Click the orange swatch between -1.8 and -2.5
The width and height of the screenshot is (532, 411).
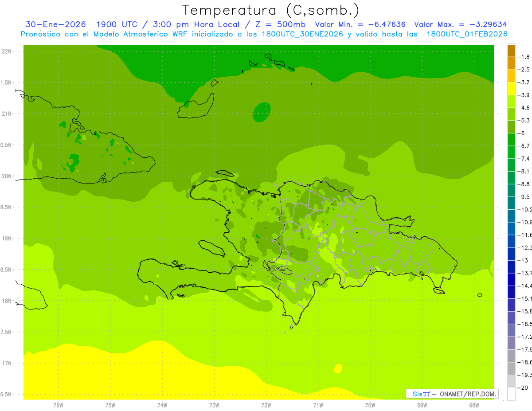[511, 63]
